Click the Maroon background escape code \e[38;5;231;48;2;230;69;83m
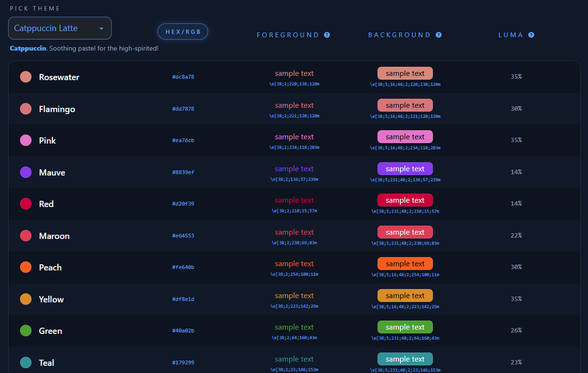This screenshot has width=588, height=373. pyautogui.click(x=405, y=243)
